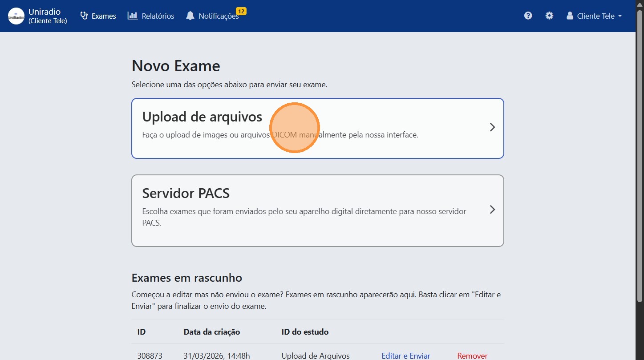Open settings via the gear icon
The width and height of the screenshot is (644, 360).
pos(549,16)
